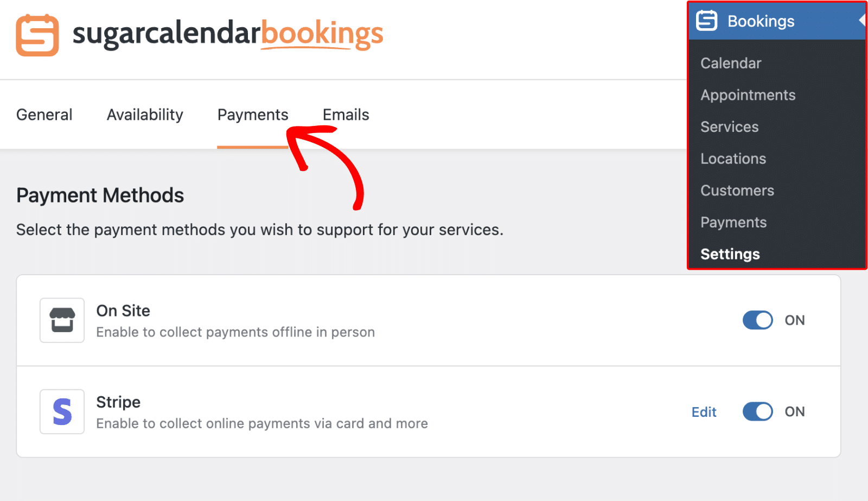Screen dimensions: 868x501
Task: Click the Bookings calendar icon in sidebar
Action: click(707, 21)
